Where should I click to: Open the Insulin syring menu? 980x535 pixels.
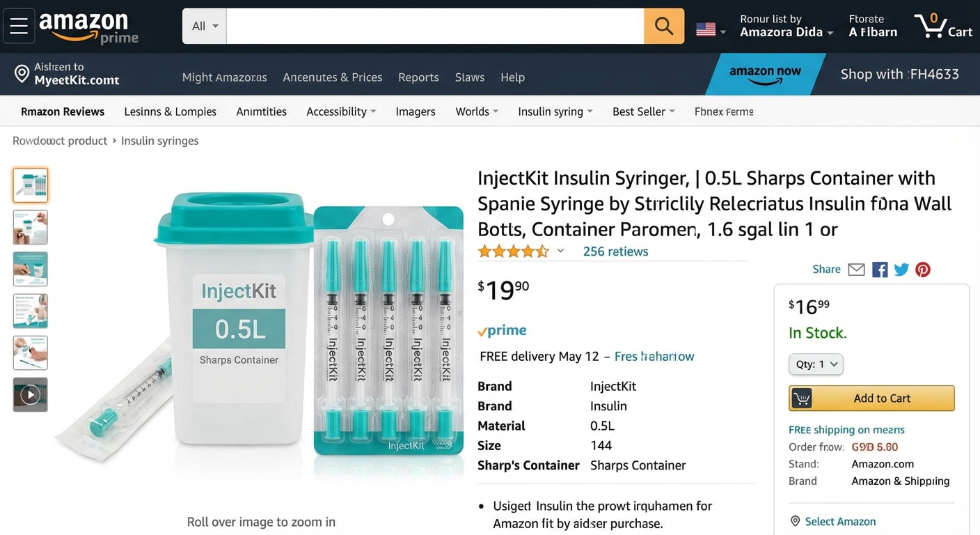[x=555, y=111]
